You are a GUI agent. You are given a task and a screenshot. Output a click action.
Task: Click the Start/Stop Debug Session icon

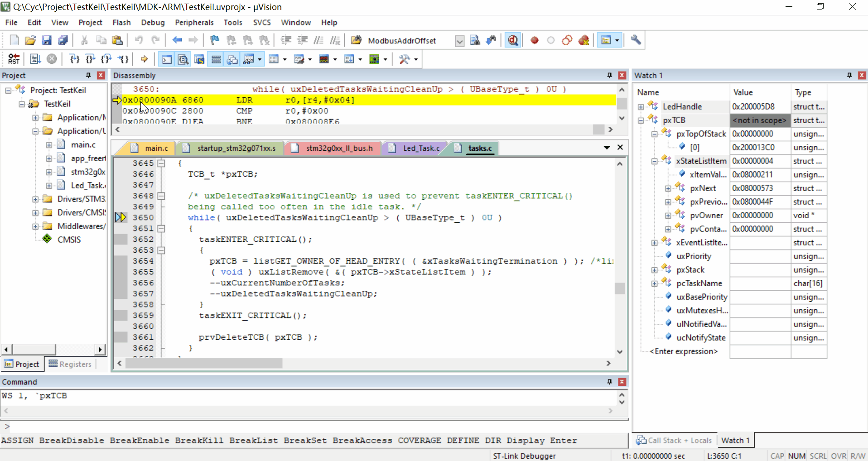tap(513, 40)
